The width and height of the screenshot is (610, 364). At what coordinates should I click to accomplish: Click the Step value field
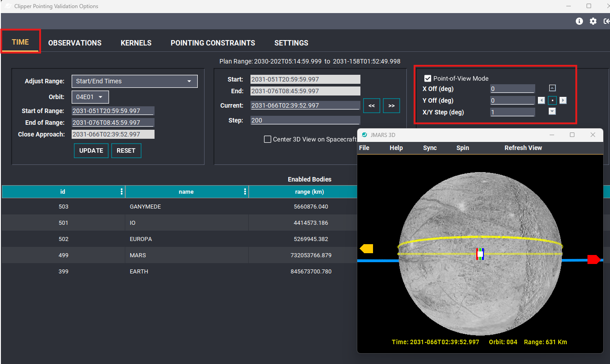(305, 120)
